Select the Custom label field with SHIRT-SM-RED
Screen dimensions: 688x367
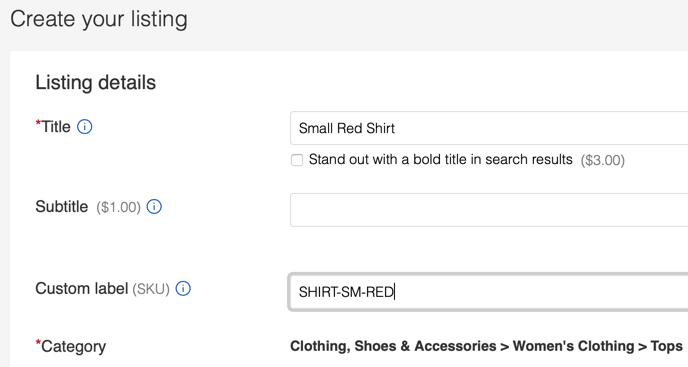tap(489, 292)
